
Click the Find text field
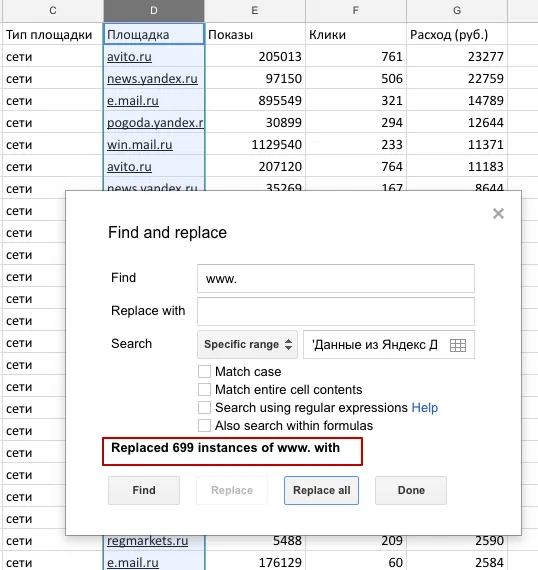coord(336,278)
